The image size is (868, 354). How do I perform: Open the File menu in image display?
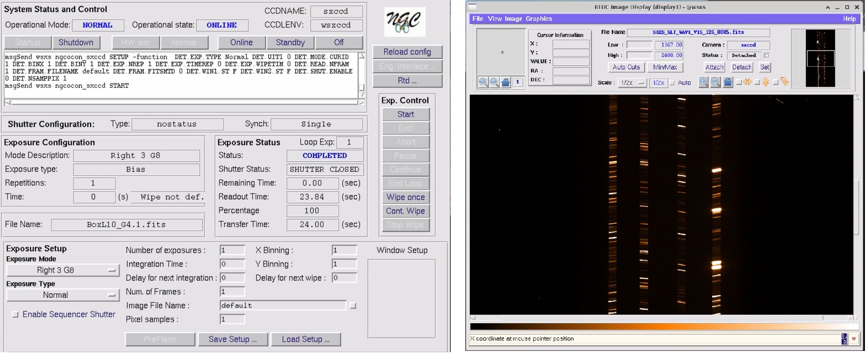477,19
